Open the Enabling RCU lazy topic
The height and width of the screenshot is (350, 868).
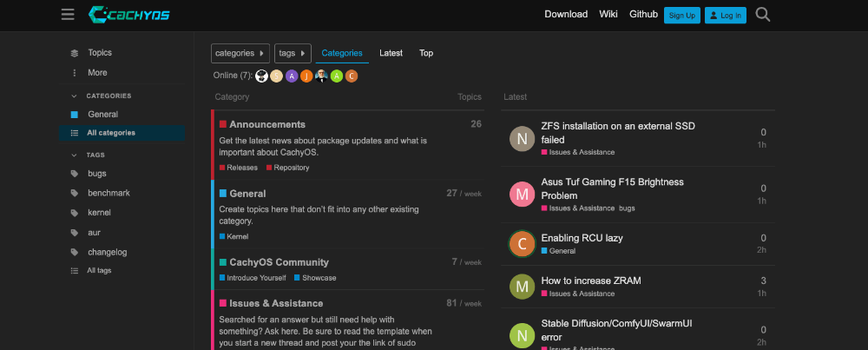click(582, 238)
